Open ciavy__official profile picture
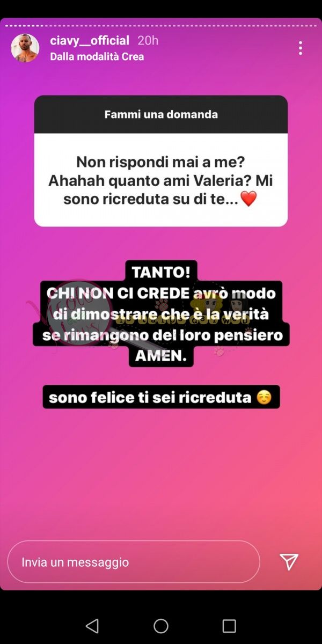The height and width of the screenshot is (644, 322). point(25,48)
